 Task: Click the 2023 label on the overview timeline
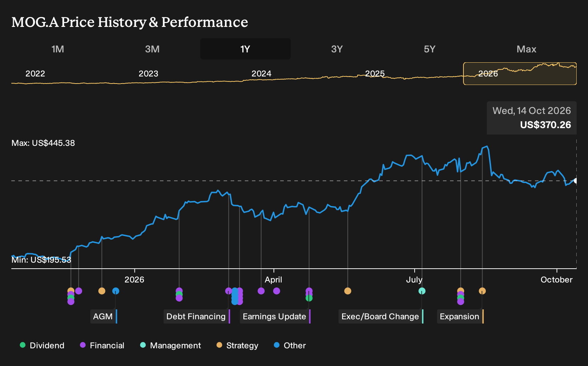point(148,74)
